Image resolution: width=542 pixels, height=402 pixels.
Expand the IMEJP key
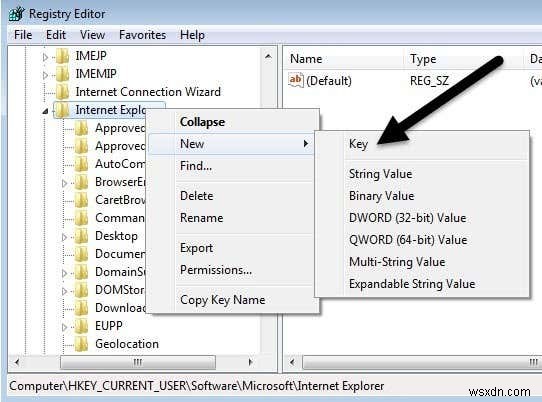point(45,57)
